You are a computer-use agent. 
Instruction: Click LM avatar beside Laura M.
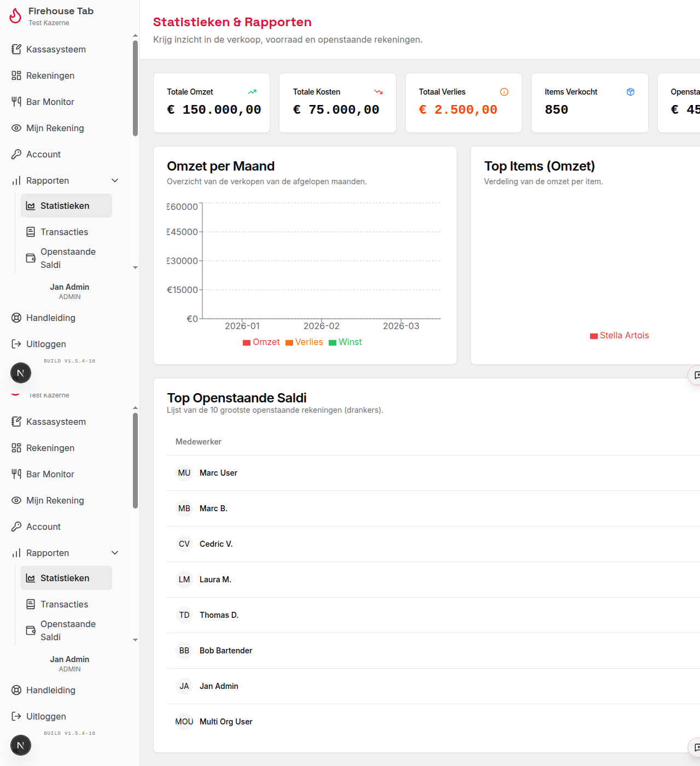pos(184,580)
